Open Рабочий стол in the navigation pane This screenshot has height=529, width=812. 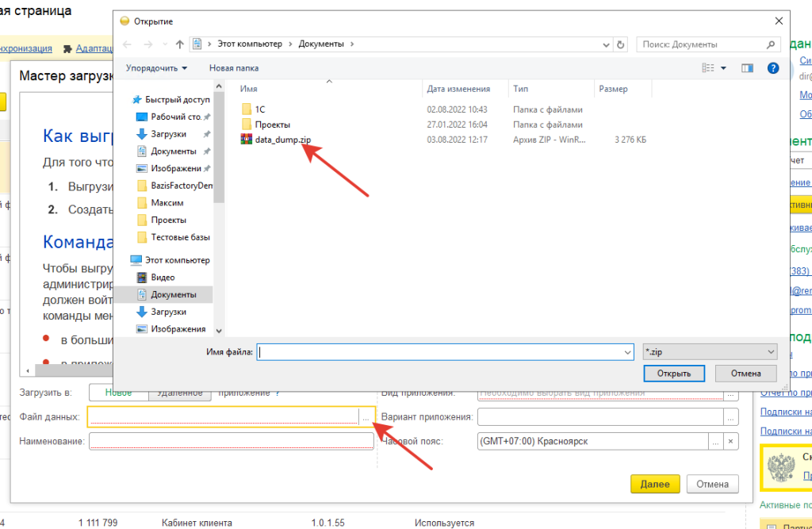[173, 117]
